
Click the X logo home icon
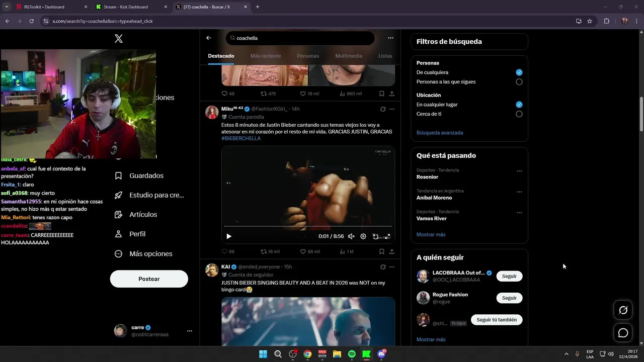[119, 38]
